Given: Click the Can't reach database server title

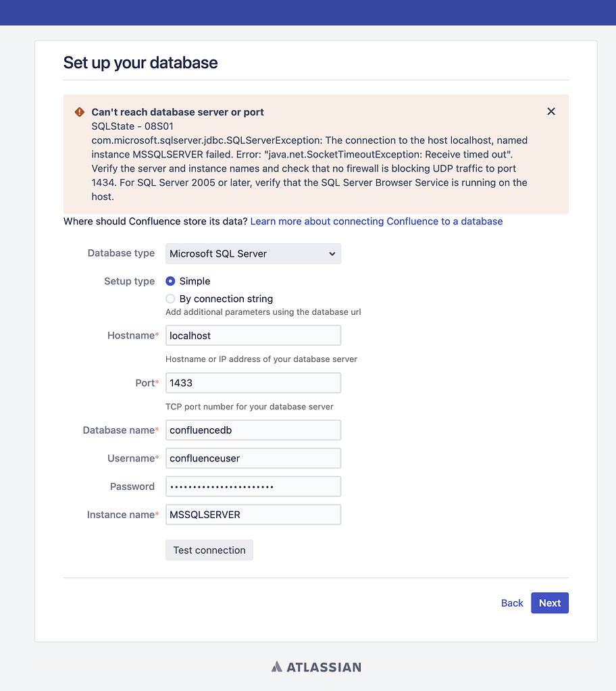Looking at the screenshot, I should (178, 112).
